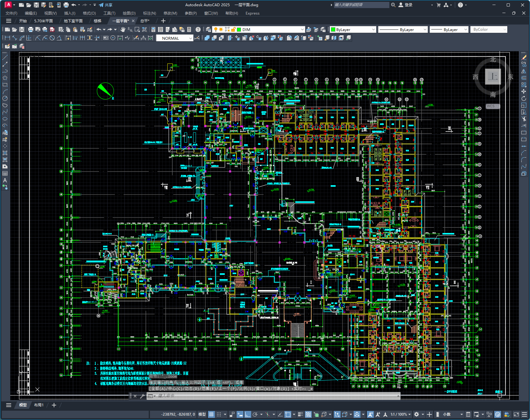
Task: Select the Diameter dimension tool
Action: pos(52,38)
